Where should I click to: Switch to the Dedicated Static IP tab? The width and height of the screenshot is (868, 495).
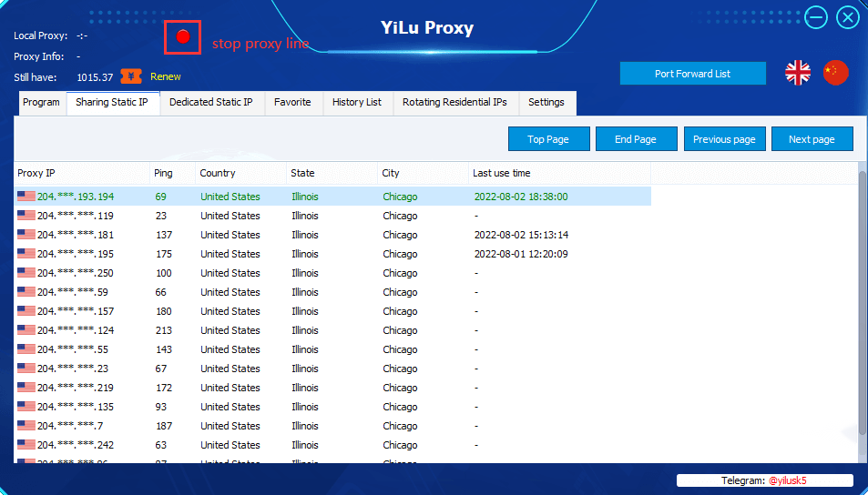pos(211,103)
